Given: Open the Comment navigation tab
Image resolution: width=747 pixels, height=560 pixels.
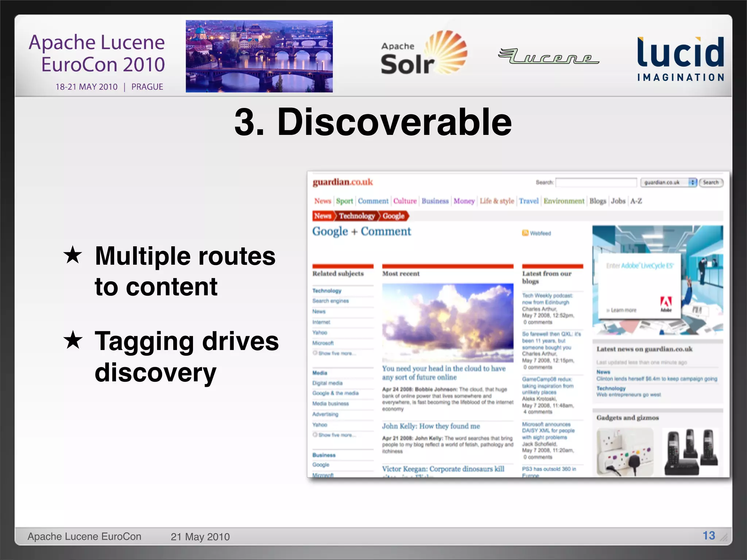Looking at the screenshot, I should pos(373,201).
